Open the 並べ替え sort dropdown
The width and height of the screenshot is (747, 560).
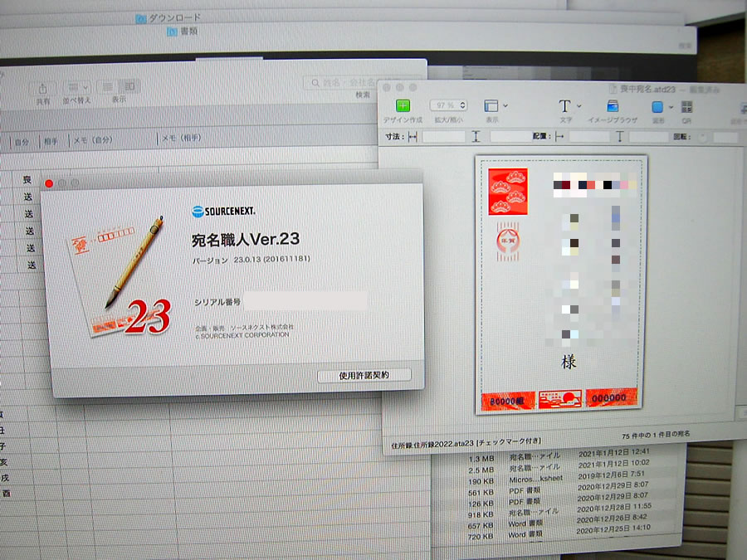point(77,88)
